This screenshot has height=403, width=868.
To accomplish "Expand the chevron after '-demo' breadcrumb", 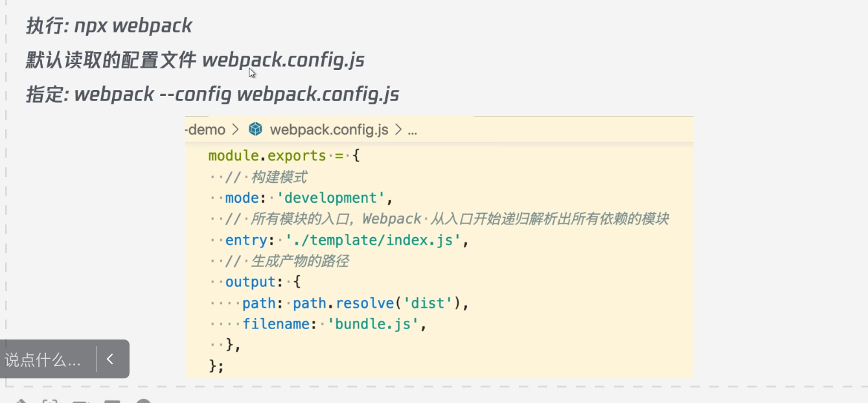I will [235, 130].
